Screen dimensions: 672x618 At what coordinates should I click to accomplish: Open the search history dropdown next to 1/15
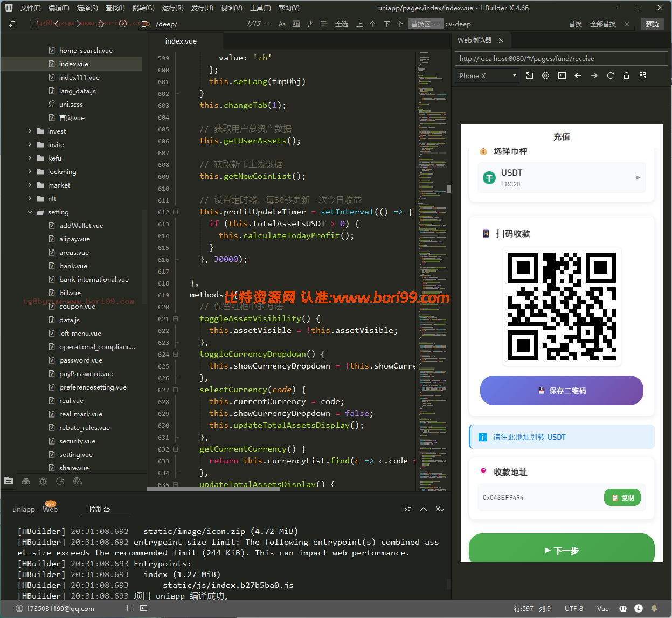(x=268, y=24)
